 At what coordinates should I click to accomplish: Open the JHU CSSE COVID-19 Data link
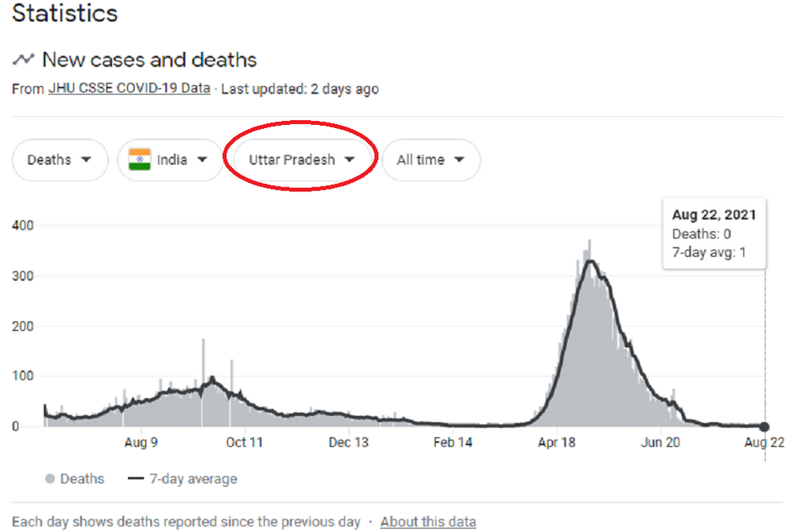[129, 88]
